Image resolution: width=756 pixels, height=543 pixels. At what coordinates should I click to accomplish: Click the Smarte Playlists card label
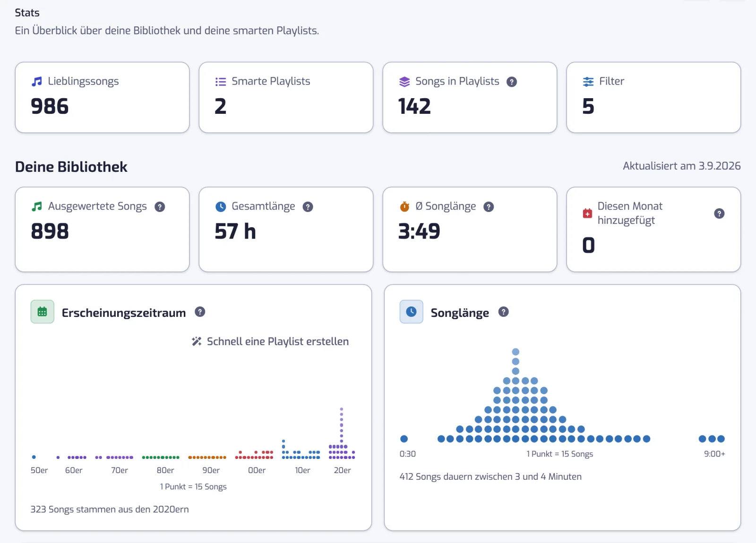271,82
